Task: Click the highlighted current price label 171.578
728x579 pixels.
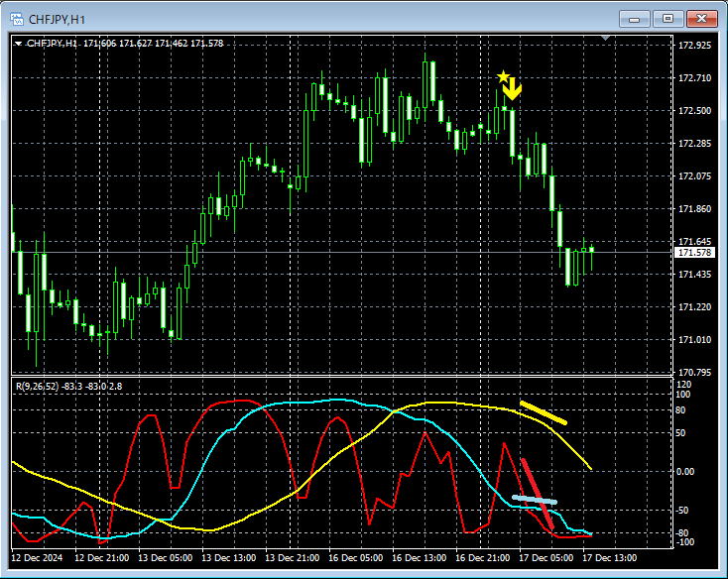Action: point(694,253)
